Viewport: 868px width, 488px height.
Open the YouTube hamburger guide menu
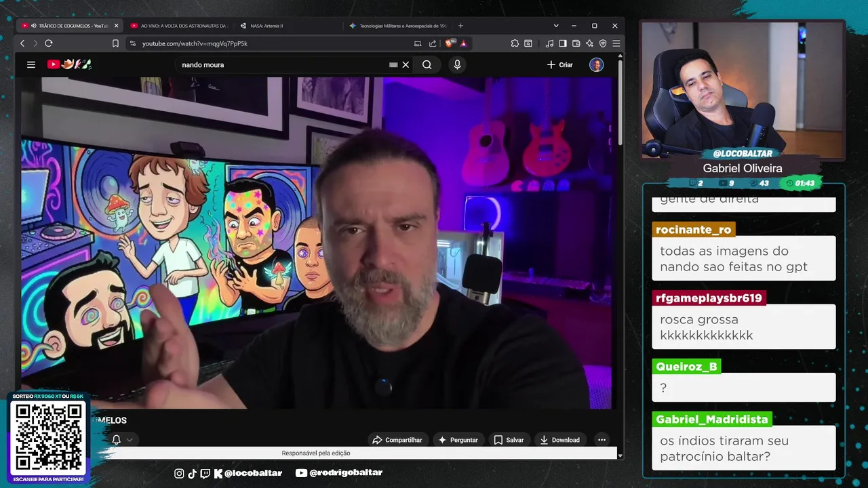[31, 64]
